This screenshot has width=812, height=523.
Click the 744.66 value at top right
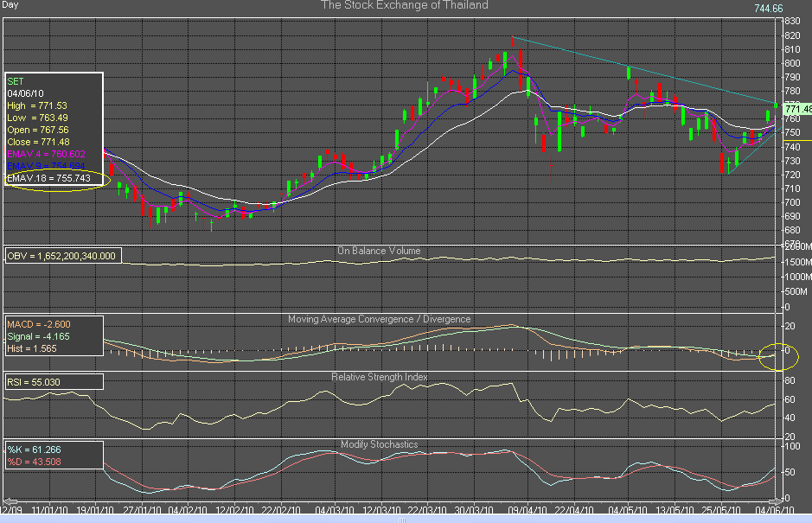tap(769, 9)
